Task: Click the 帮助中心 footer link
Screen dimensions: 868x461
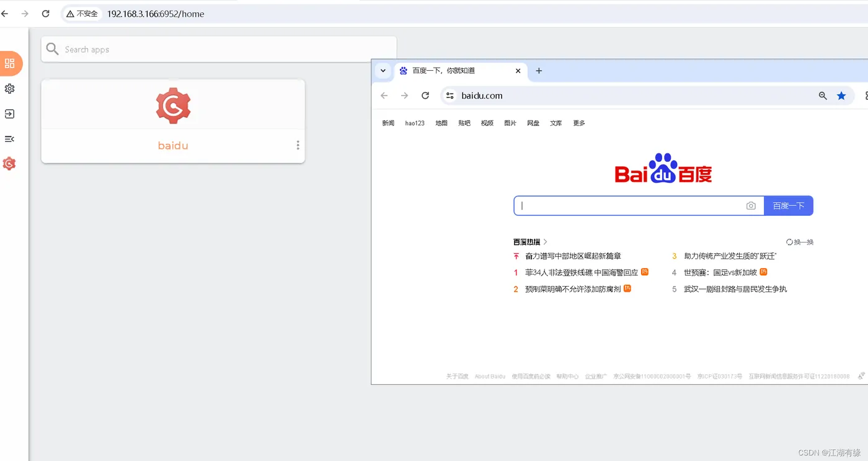Action: (x=567, y=377)
